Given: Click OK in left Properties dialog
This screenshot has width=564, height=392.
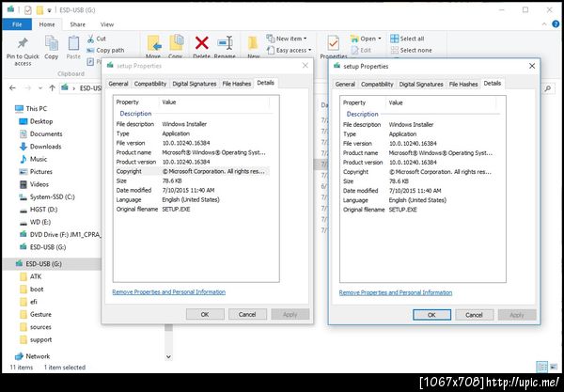Looking at the screenshot, I should (205, 314).
